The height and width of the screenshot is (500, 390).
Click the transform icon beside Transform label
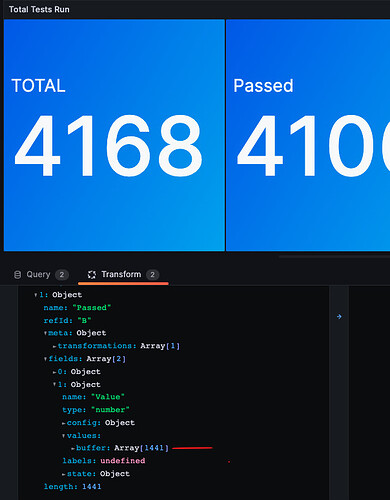92,275
